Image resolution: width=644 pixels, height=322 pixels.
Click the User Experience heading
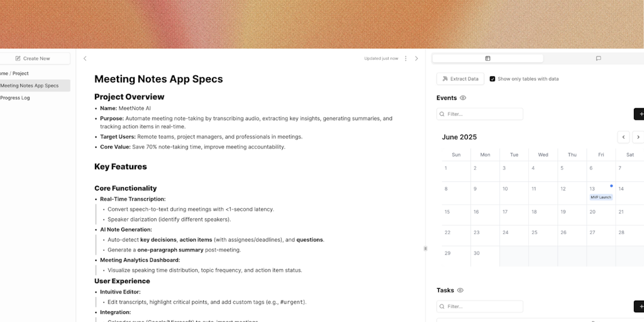point(122,281)
